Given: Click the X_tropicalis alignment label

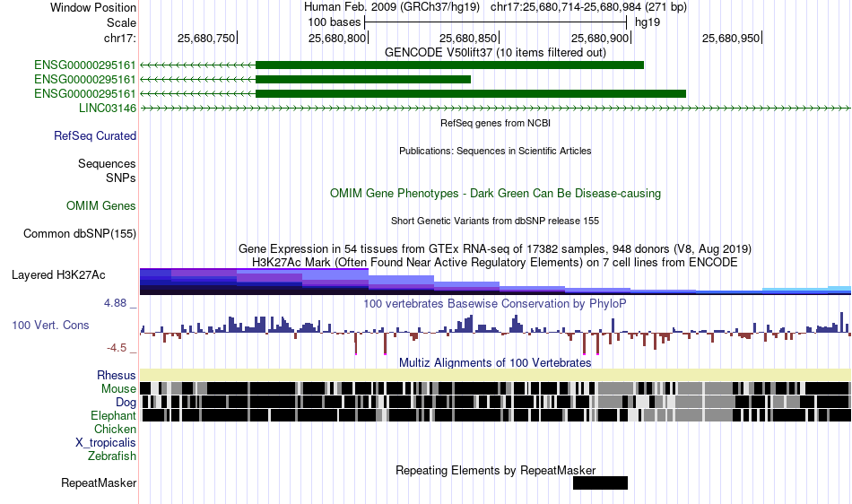Looking at the screenshot, I should [106, 443].
